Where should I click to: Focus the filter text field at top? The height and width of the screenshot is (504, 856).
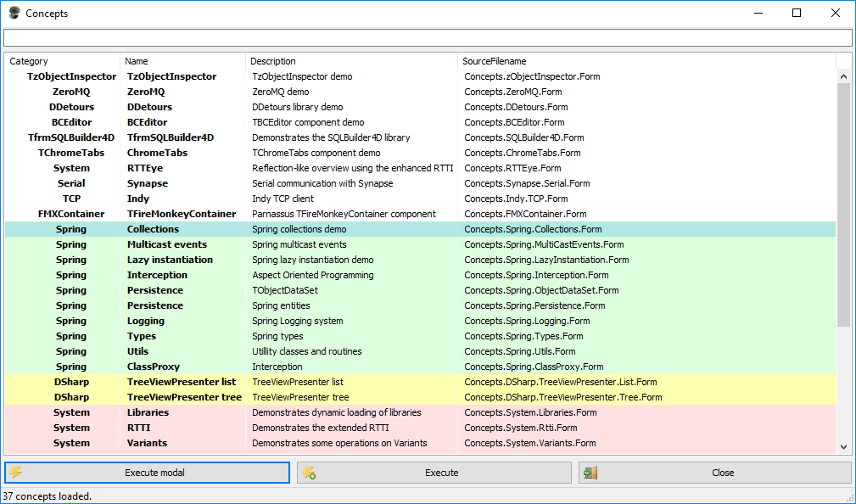pyautogui.click(x=428, y=37)
